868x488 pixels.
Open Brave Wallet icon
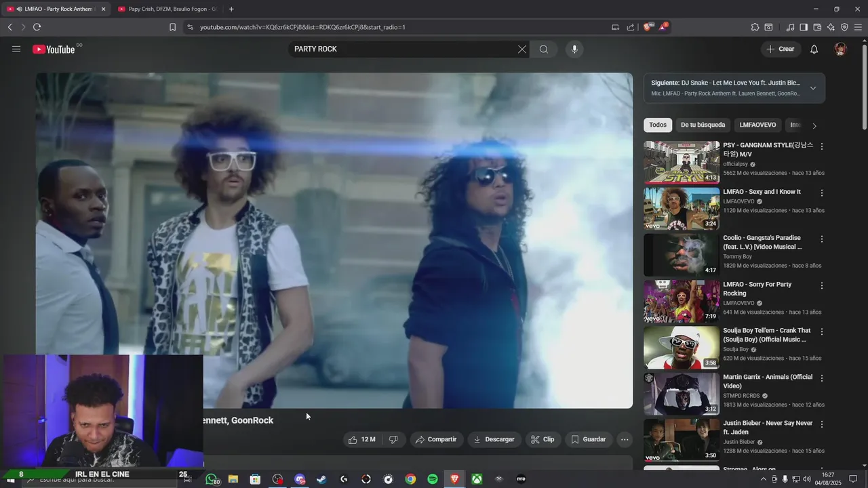tap(817, 27)
